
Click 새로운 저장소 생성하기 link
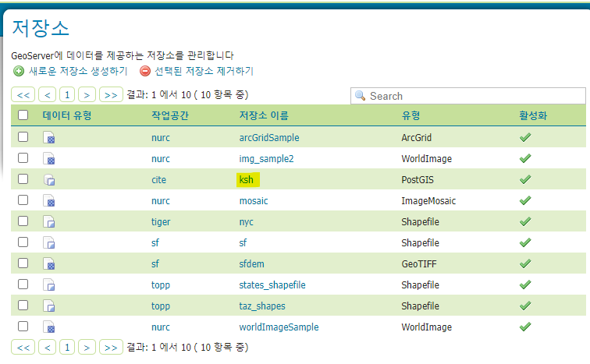click(x=78, y=71)
